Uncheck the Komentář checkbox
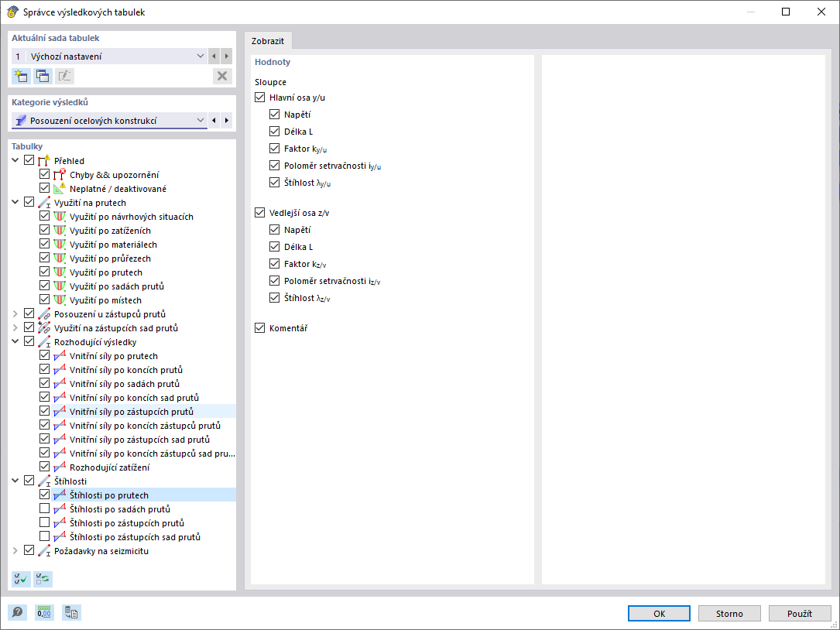Viewport: 840px width, 630px height. [260, 328]
